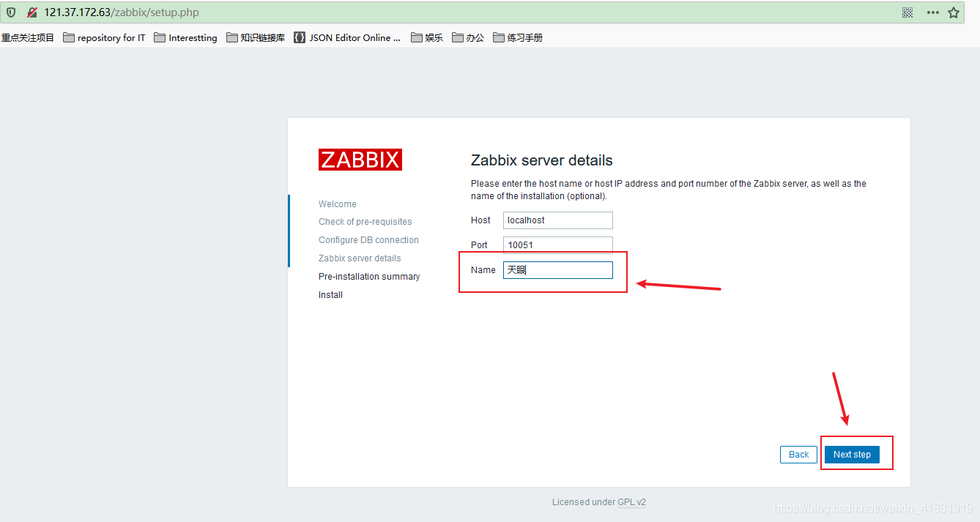
Task: Click the shield tracking protection icon
Action: tap(11, 12)
